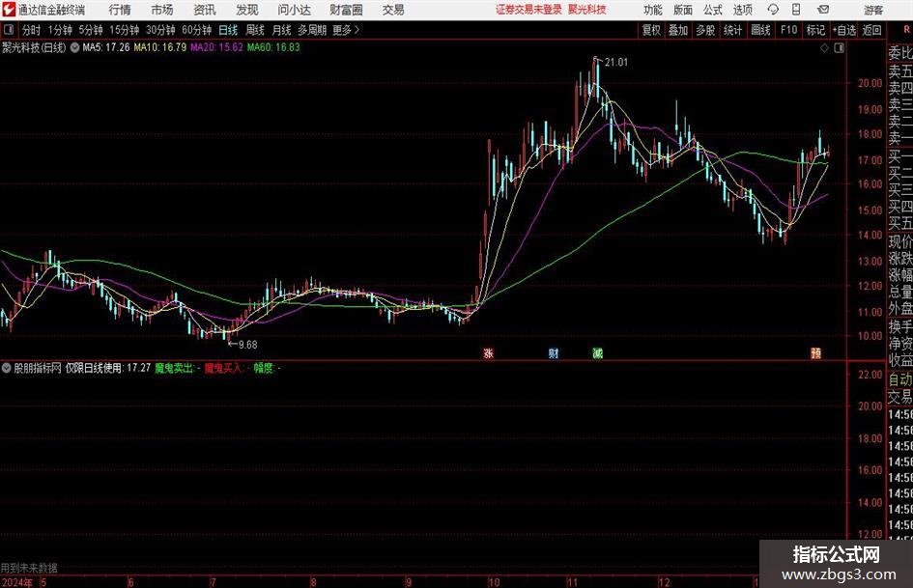This screenshot has height=588, width=913.
Task: Click the 返回 back button
Action: pyautogui.click(x=871, y=30)
